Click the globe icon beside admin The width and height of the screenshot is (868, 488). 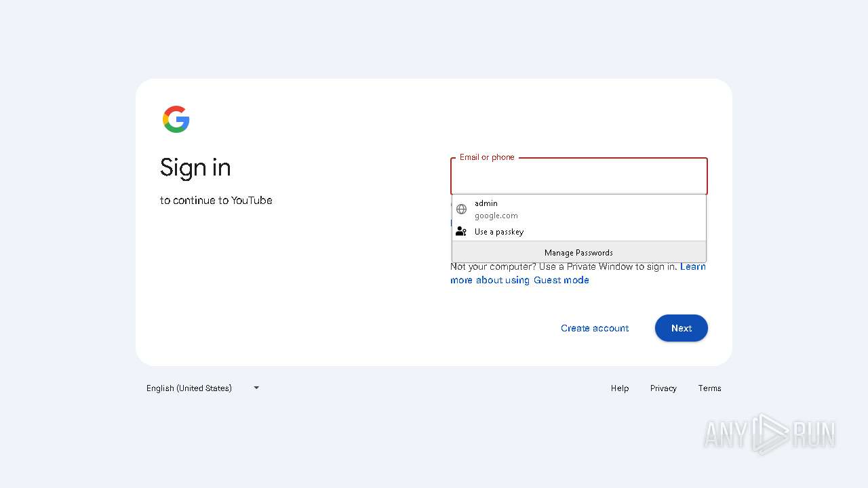(x=461, y=209)
